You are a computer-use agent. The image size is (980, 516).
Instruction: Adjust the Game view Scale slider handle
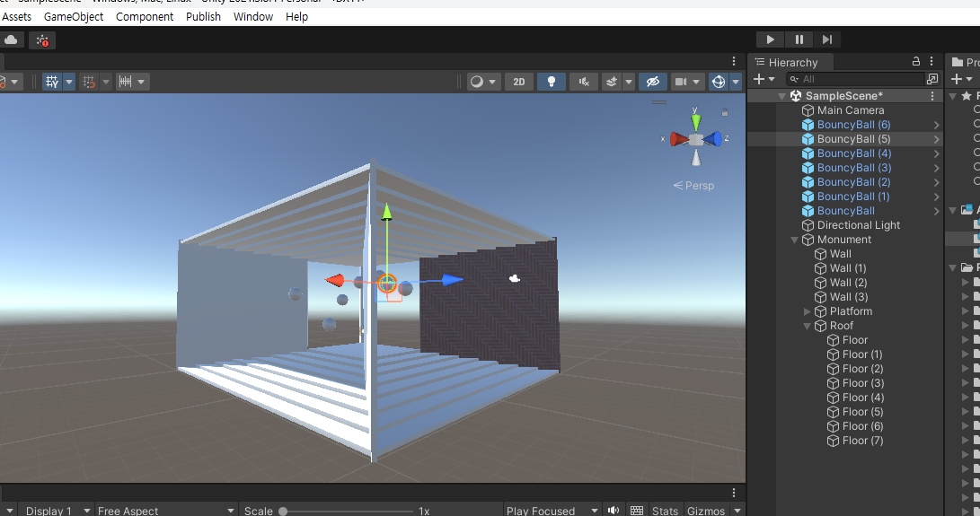point(283,511)
